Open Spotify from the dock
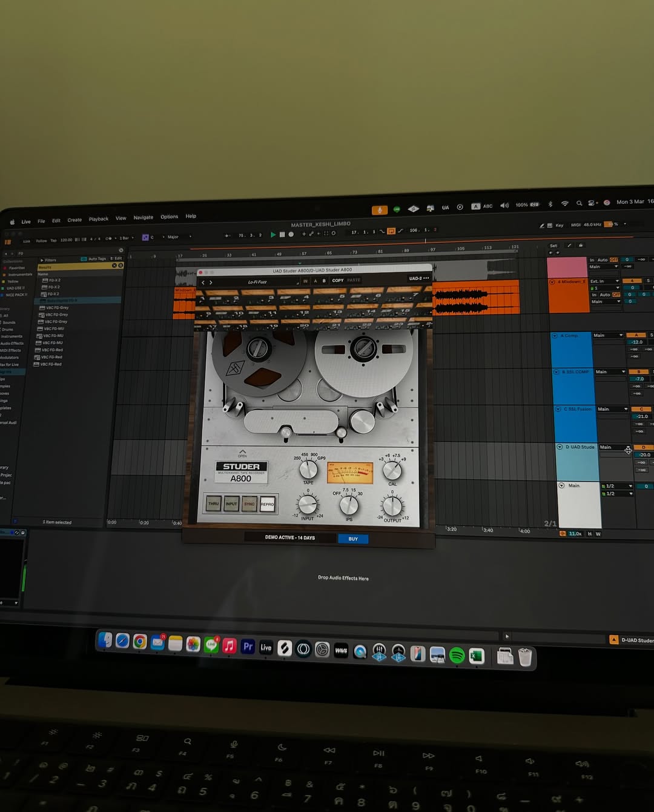This screenshot has height=812, width=654. (457, 655)
